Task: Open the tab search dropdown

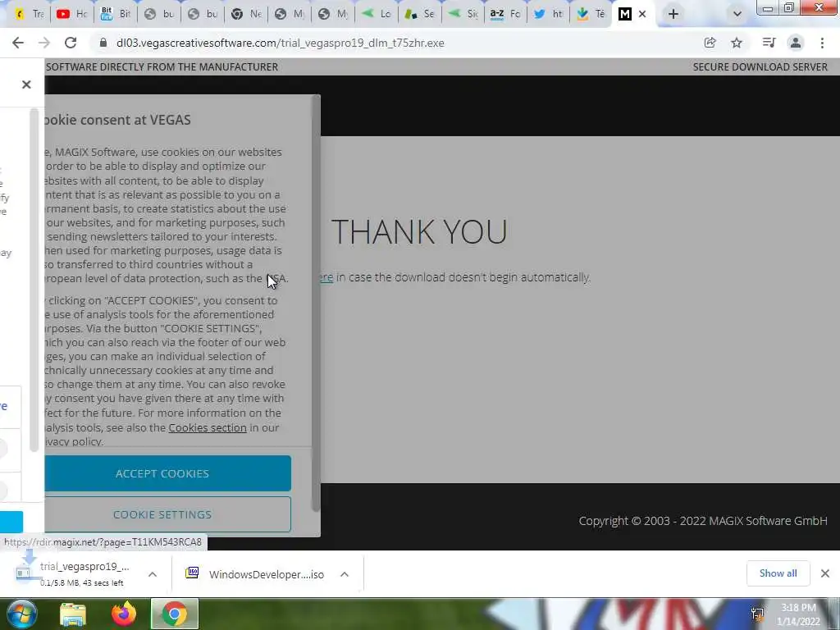Action: click(737, 15)
